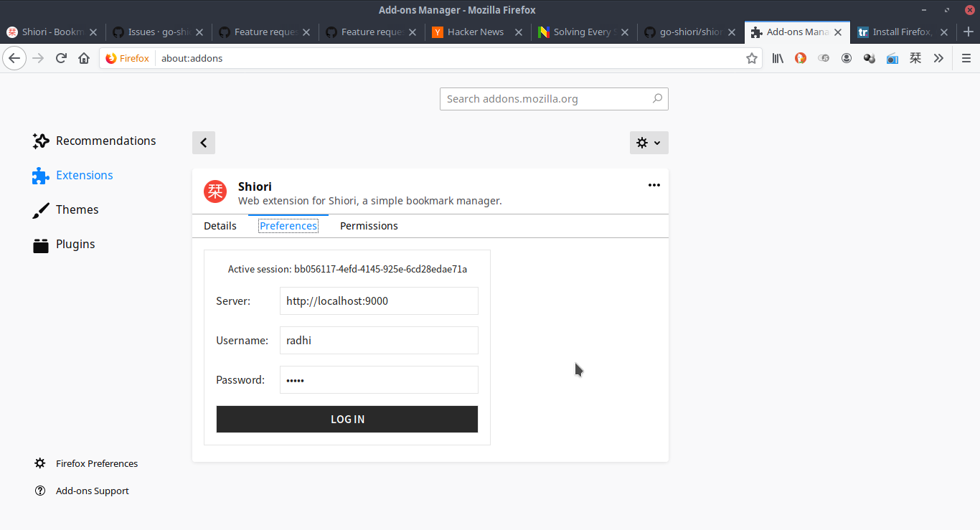
Task: Open Themes in the sidebar
Action: click(65, 209)
